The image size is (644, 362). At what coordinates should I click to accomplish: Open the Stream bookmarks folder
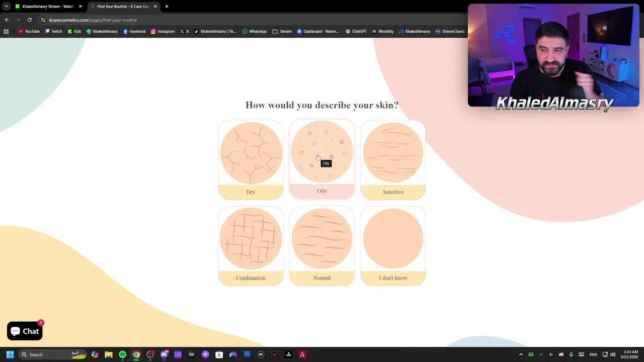282,31
